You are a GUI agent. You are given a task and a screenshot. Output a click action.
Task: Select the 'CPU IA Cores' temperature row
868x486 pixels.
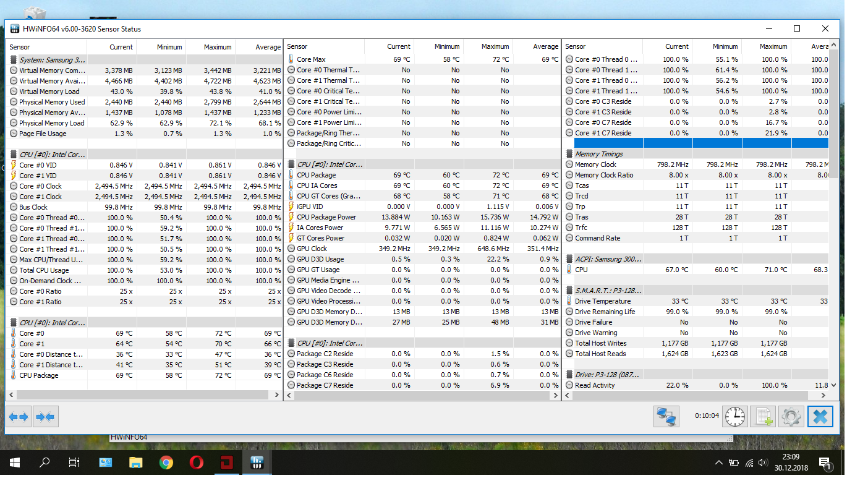coord(423,185)
